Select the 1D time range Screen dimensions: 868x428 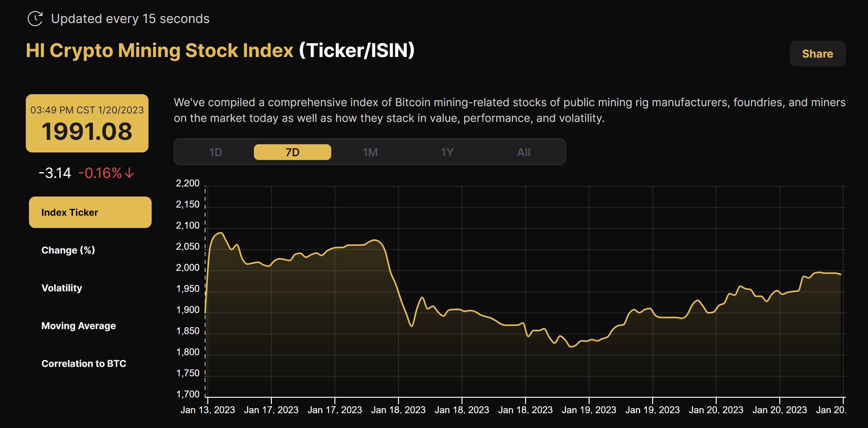point(215,152)
